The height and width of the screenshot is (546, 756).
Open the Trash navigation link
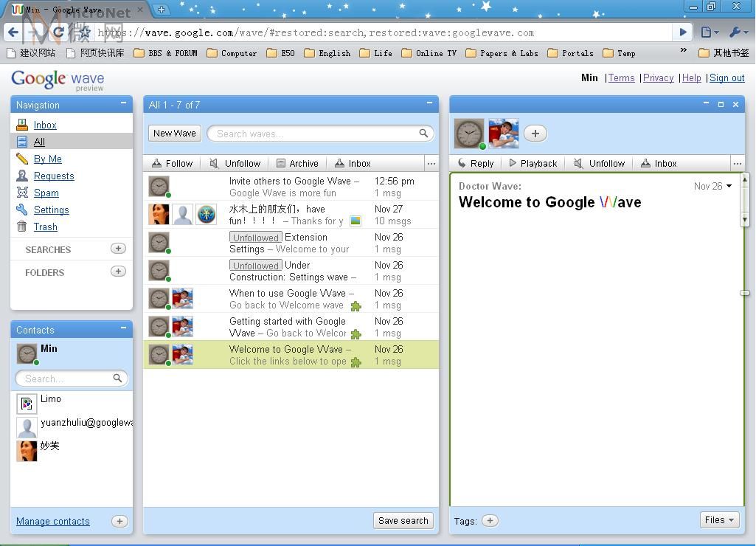[x=45, y=227]
